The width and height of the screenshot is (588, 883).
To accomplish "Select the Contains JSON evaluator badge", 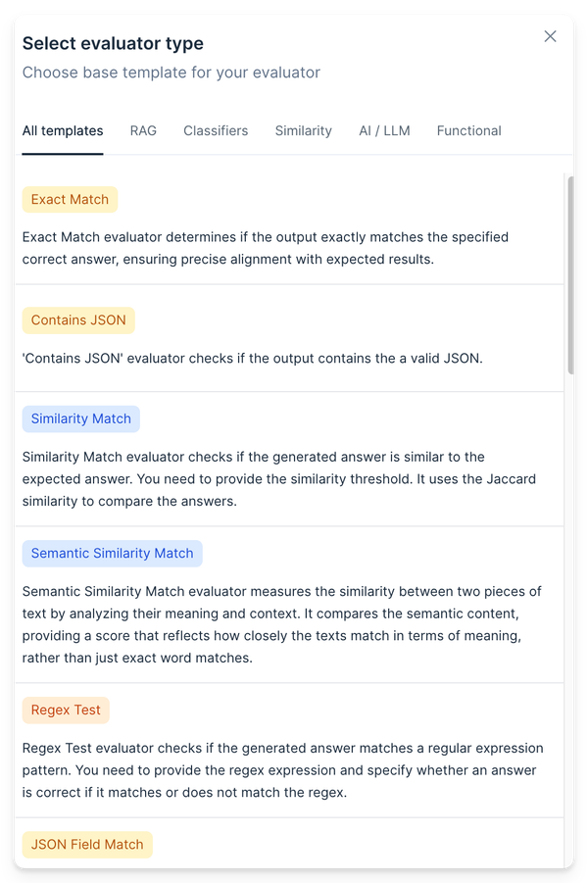I will [x=78, y=319].
